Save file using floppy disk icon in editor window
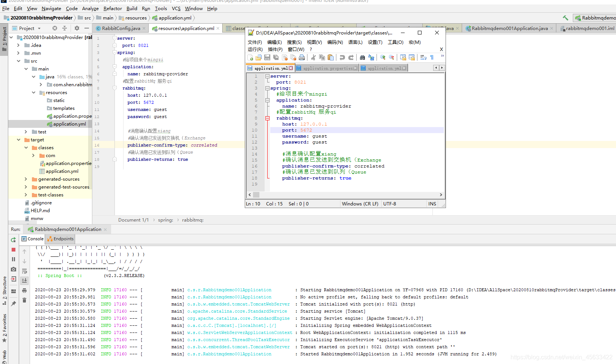This screenshot has height=364, width=616. pos(267,57)
